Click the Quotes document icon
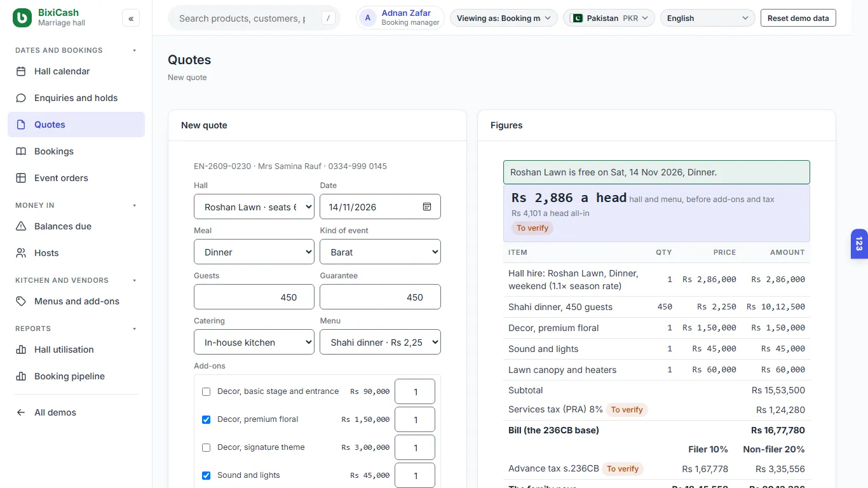 (x=21, y=125)
